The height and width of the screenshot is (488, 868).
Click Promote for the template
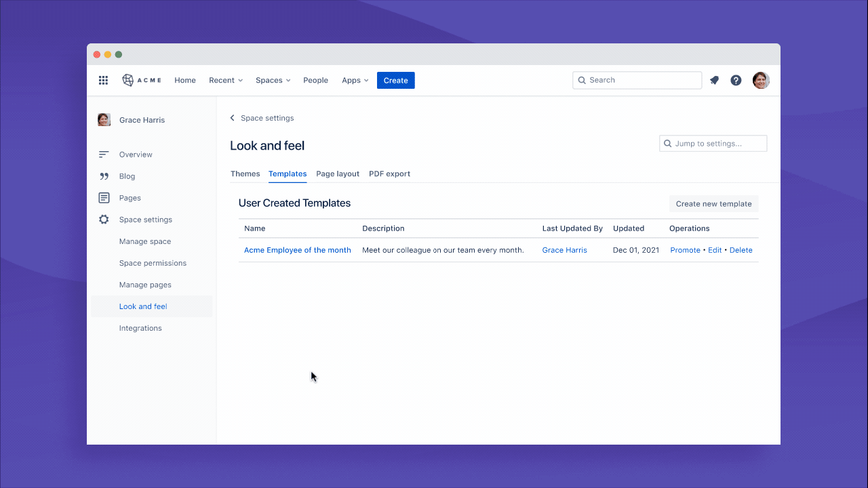pos(685,250)
